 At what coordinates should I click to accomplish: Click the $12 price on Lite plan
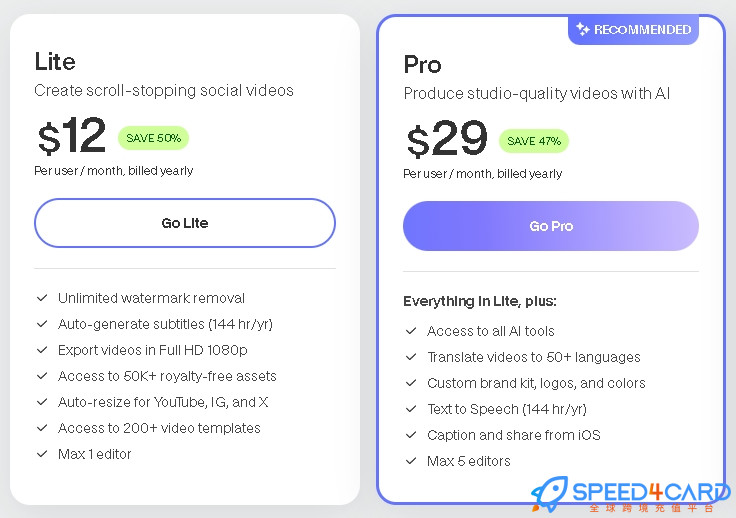tap(72, 136)
